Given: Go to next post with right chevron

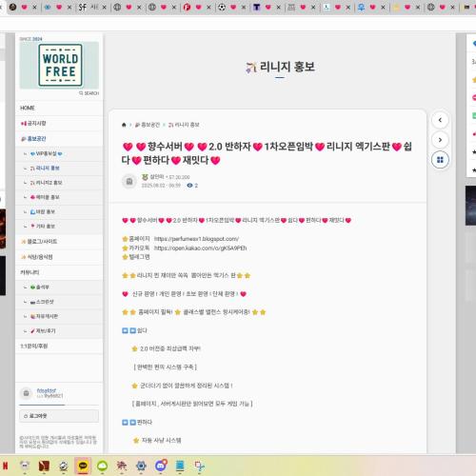Looking at the screenshot, I should point(440,140).
